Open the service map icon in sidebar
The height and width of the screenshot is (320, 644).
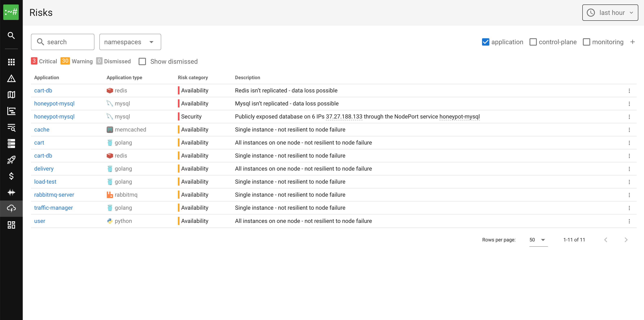11,94
